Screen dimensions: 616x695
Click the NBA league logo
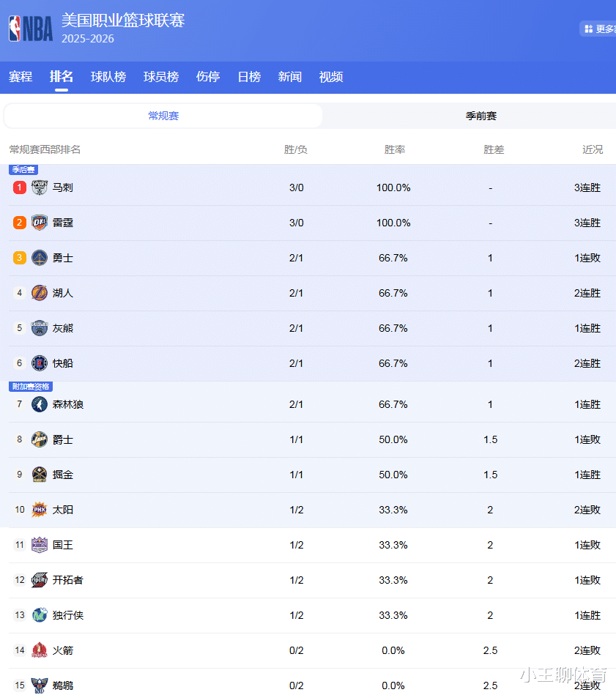pos(31,29)
